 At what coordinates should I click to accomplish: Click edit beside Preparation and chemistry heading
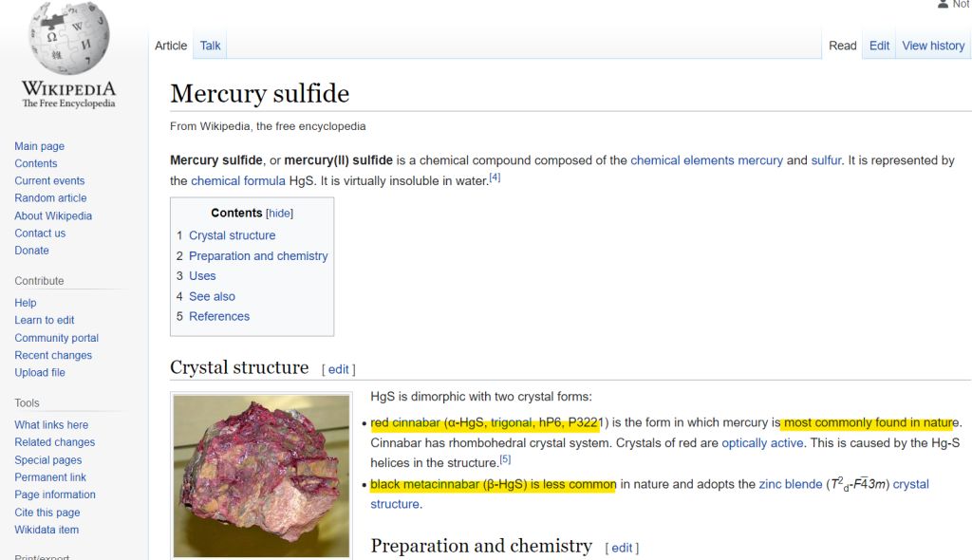click(622, 548)
